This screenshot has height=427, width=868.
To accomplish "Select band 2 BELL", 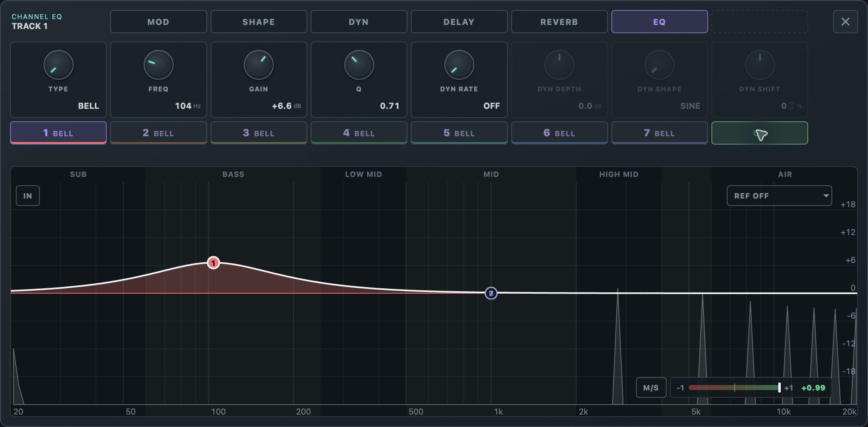I will [159, 133].
